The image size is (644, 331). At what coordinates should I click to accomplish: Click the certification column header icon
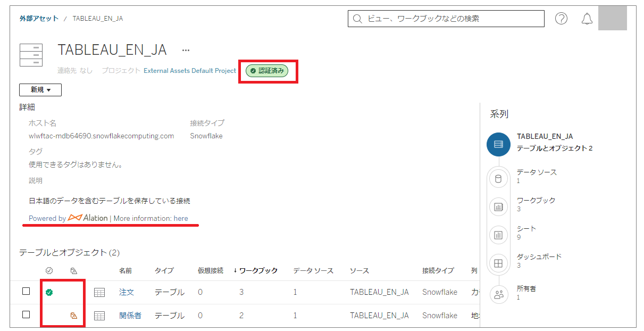(49, 271)
